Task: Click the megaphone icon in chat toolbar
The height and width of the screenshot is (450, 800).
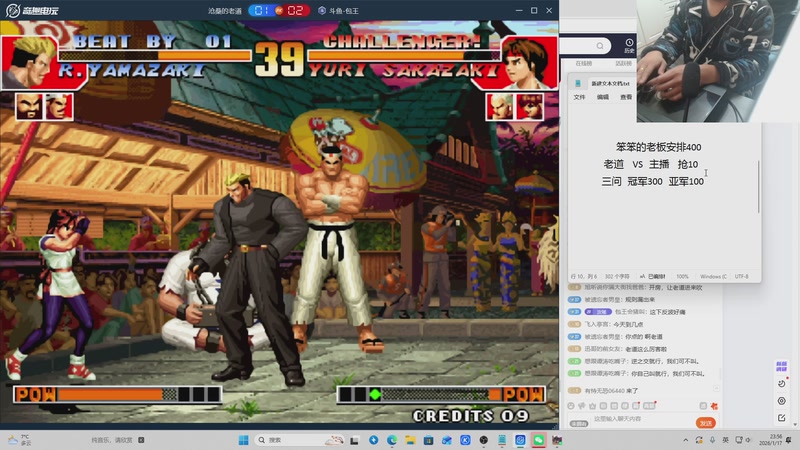Action: 582,406
